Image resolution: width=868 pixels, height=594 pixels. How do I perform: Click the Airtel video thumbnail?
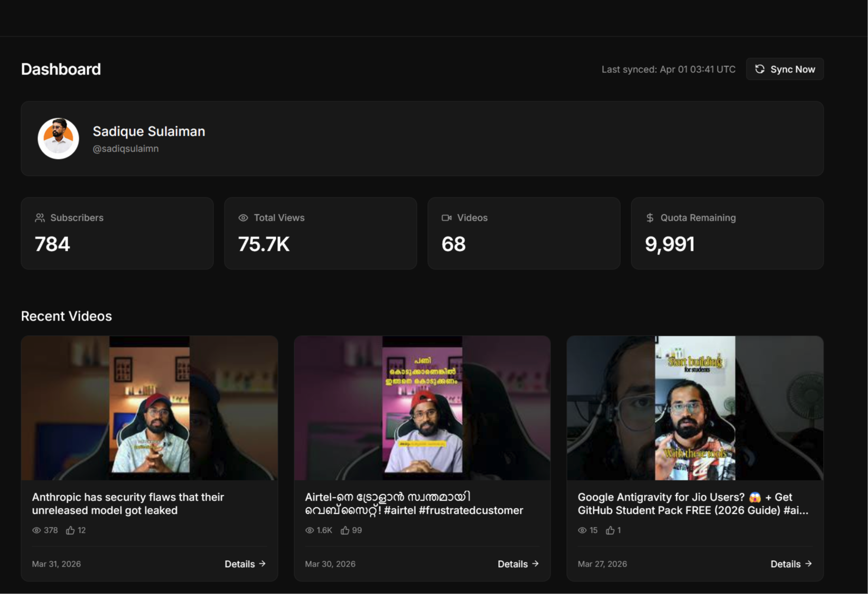click(x=422, y=408)
